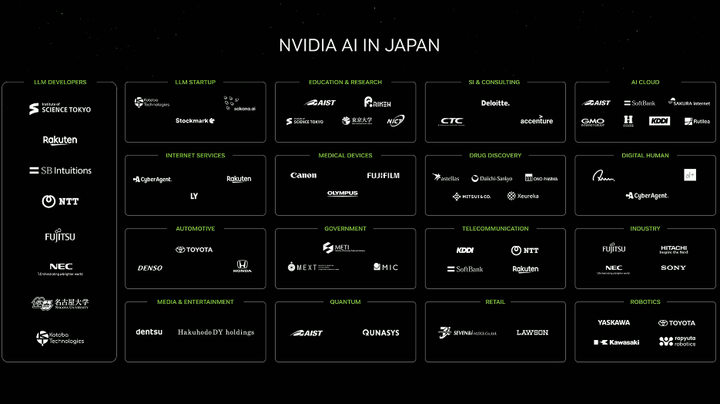The width and height of the screenshot is (720, 404).
Task: Select the Hitachi logo
Action: (674, 249)
